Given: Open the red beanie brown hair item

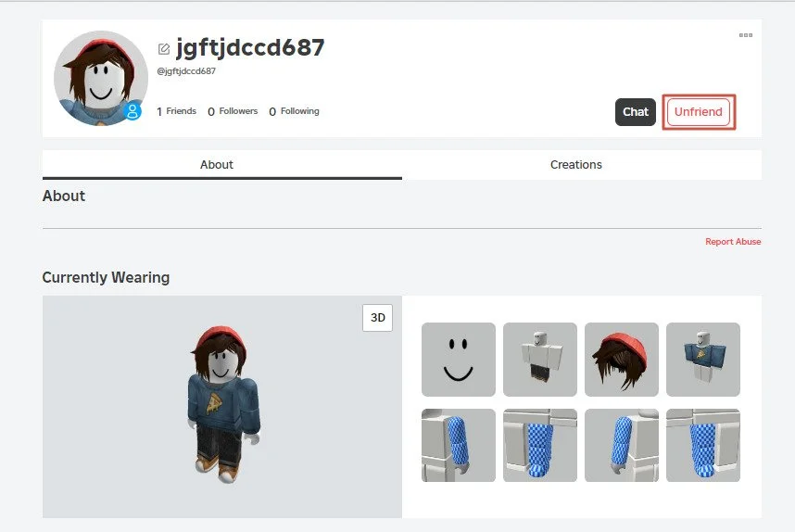Looking at the screenshot, I should [622, 359].
